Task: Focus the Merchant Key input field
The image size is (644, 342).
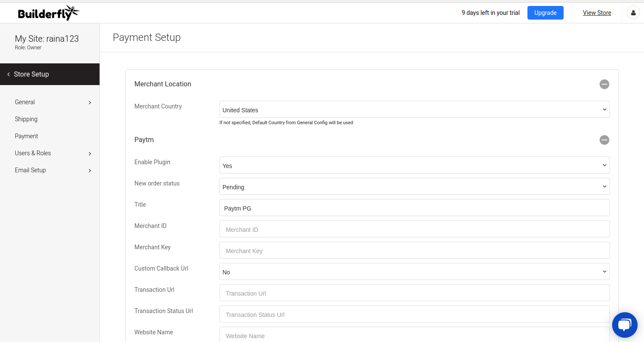Action: tap(414, 251)
